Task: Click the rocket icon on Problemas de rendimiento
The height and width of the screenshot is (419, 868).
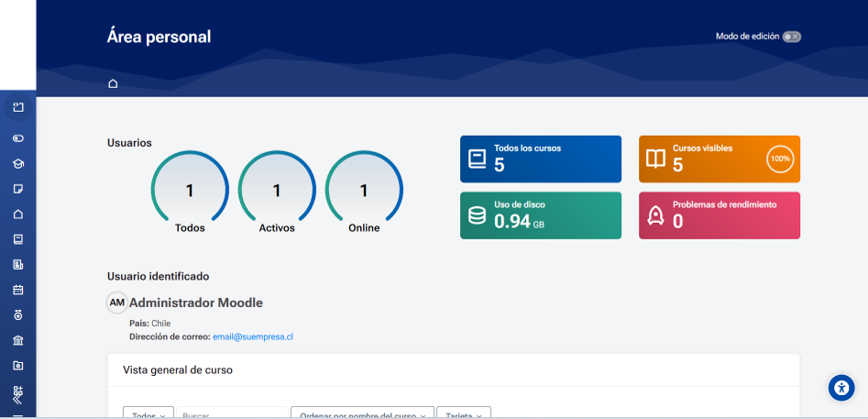Action: pyautogui.click(x=656, y=215)
